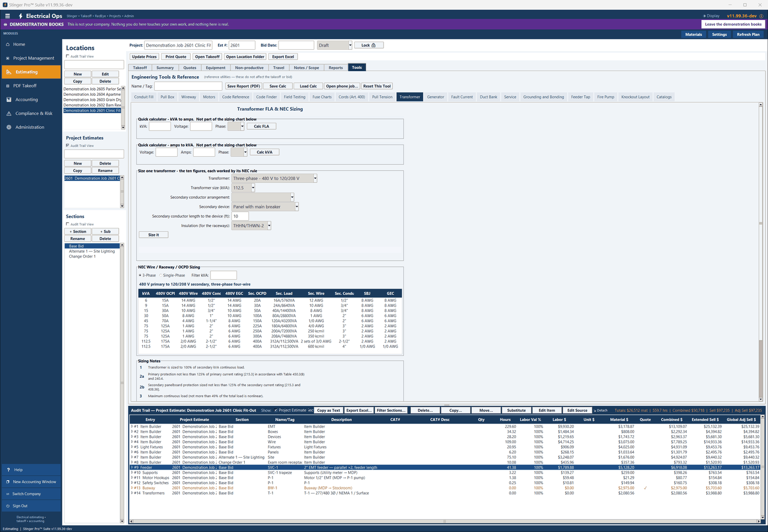Click the version info icon
This screenshot has width=768, height=532.
point(761,16)
